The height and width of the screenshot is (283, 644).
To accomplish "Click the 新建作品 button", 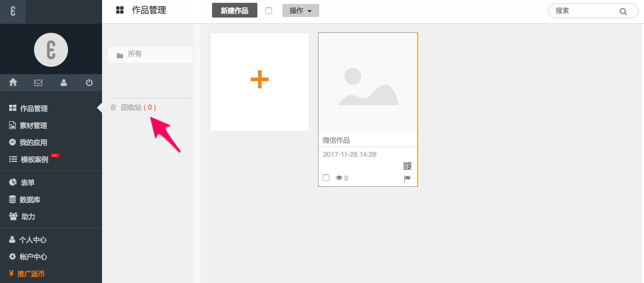I will [234, 11].
